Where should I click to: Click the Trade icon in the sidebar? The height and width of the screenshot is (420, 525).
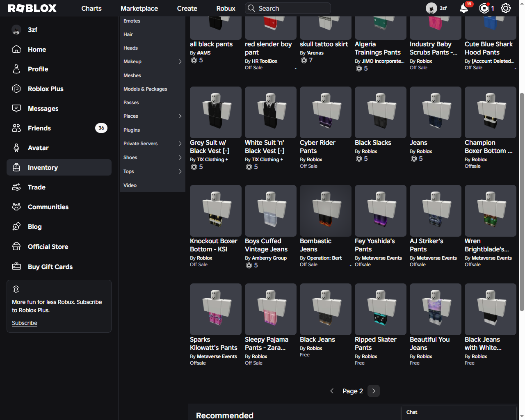16,187
